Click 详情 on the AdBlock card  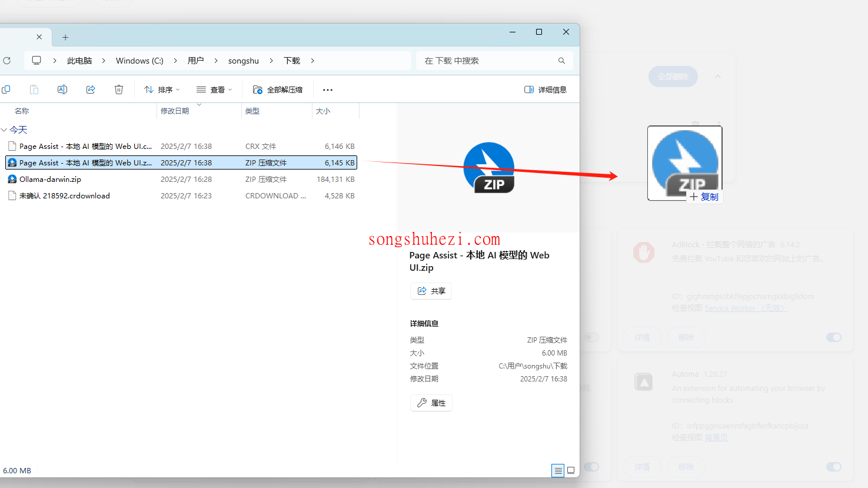[x=642, y=337]
